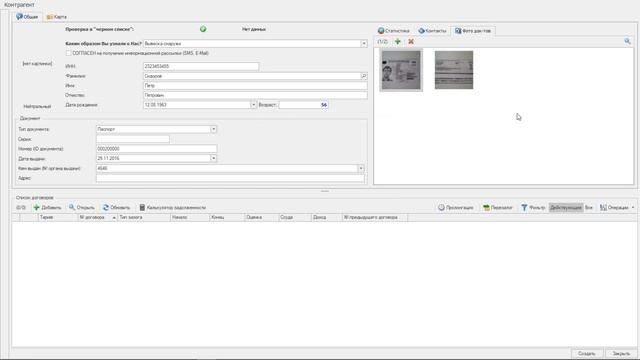Expand the Кем выдан dropdown arrow
This screenshot has height=360, width=640.
361,168
